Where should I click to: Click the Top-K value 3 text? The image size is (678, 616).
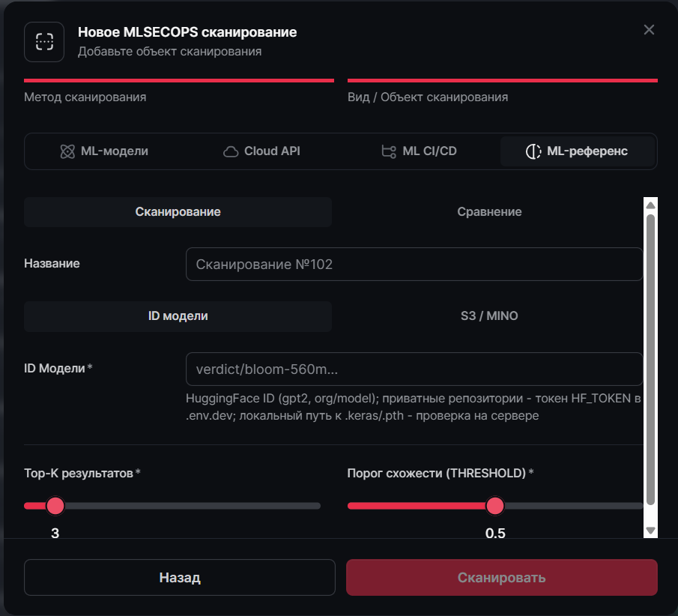[55, 533]
